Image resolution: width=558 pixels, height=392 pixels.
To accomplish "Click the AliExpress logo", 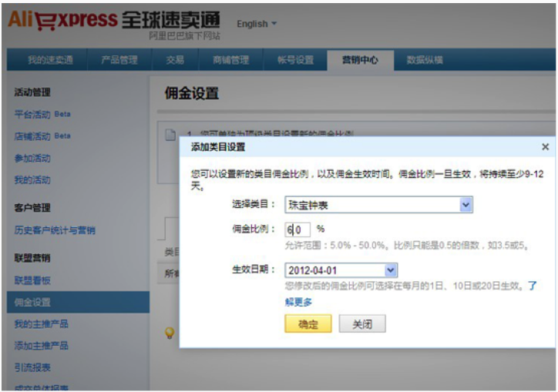I will (x=114, y=20).
